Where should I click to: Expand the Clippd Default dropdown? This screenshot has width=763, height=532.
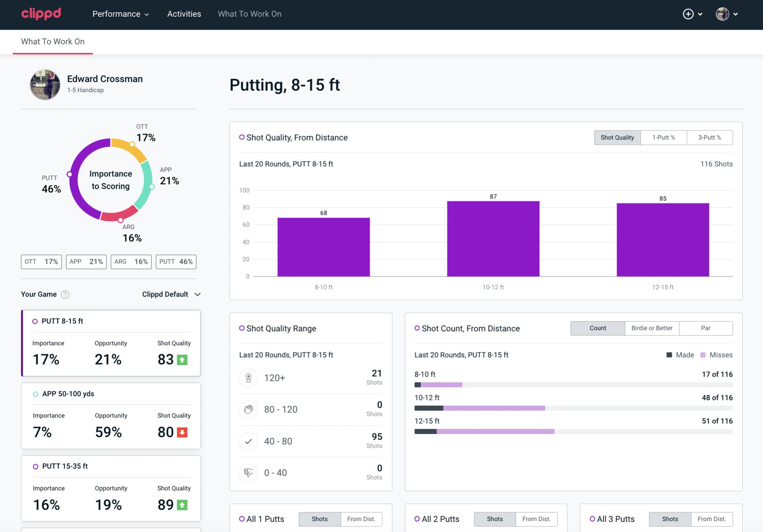click(x=171, y=294)
